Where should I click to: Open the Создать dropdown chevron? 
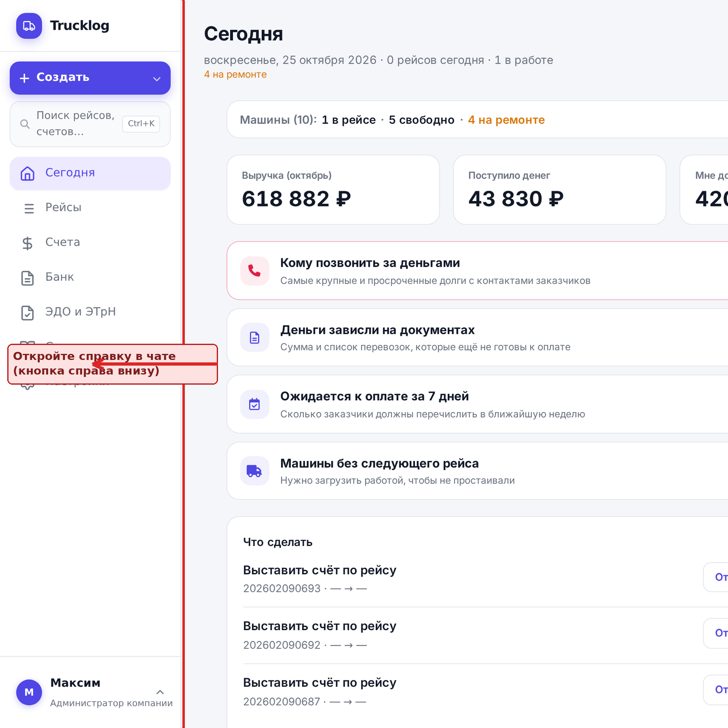157,79
